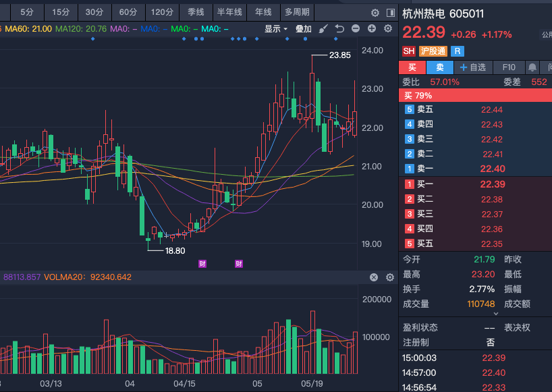The image size is (552, 392).
Task: Click the 委比 57.01% value
Action: pos(445,82)
